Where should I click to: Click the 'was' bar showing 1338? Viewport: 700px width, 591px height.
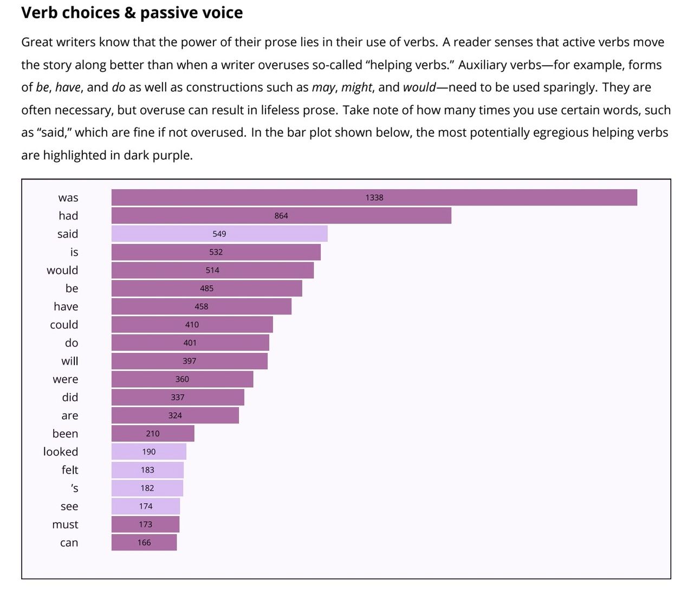(x=374, y=197)
